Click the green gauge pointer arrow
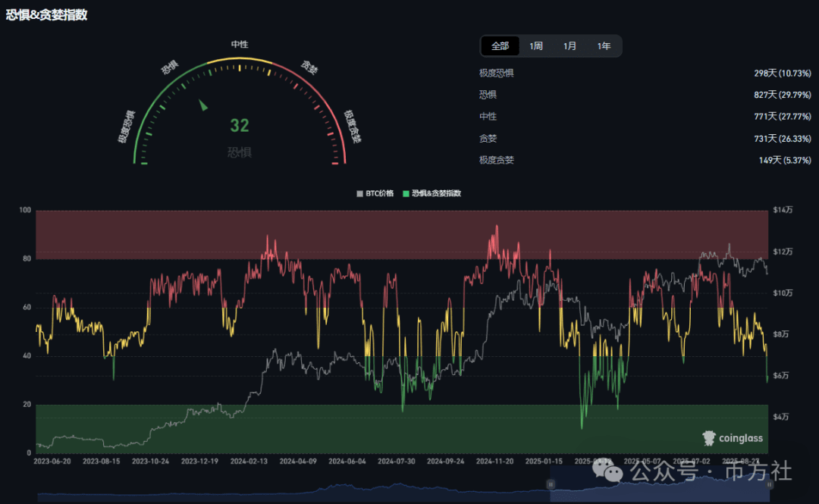Viewport: 819px width, 504px height. coord(203,105)
